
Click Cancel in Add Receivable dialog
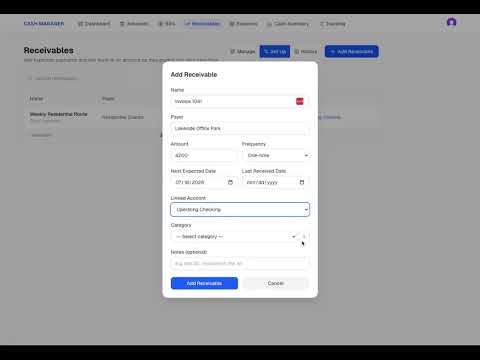tap(276, 283)
